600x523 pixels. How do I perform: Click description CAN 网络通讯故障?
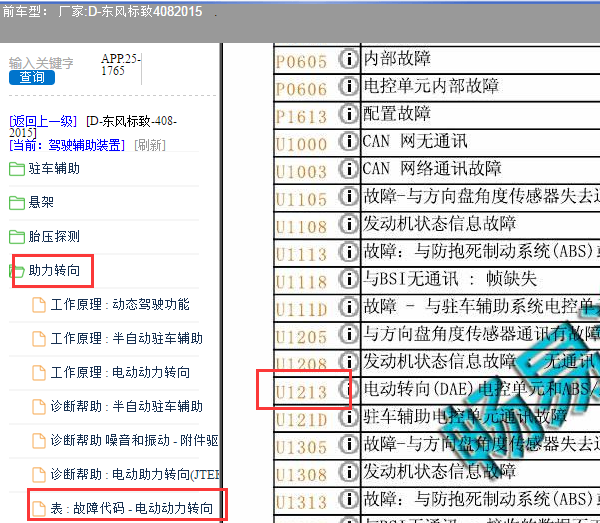click(x=432, y=169)
